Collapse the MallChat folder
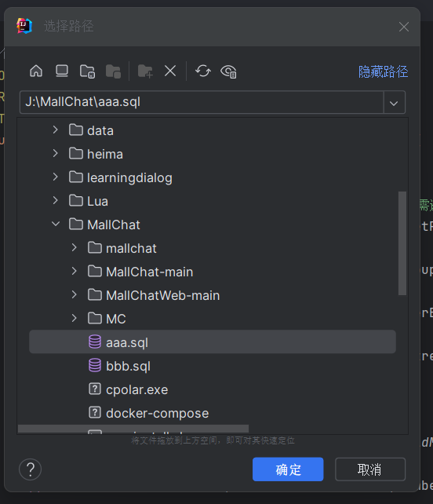The height and width of the screenshot is (504, 433). 56,224
